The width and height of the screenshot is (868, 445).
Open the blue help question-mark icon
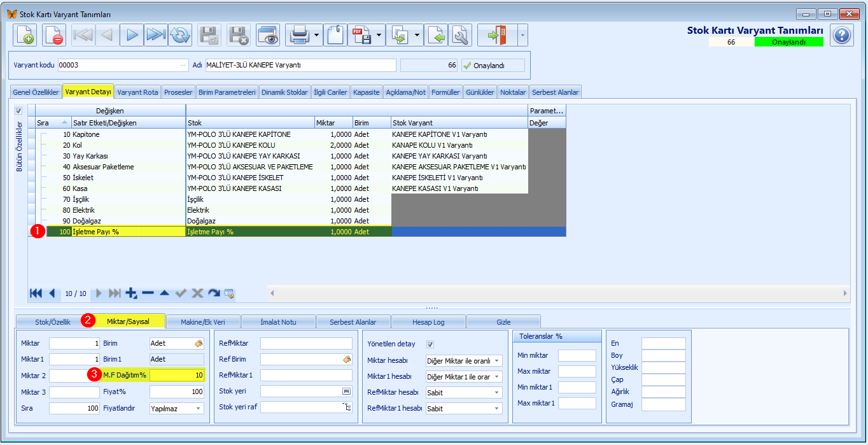click(x=842, y=35)
